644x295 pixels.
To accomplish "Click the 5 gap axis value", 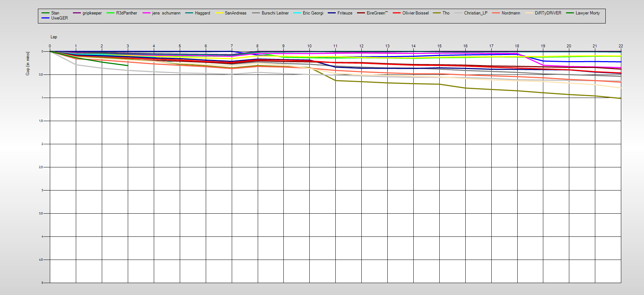I will [x=42, y=283].
